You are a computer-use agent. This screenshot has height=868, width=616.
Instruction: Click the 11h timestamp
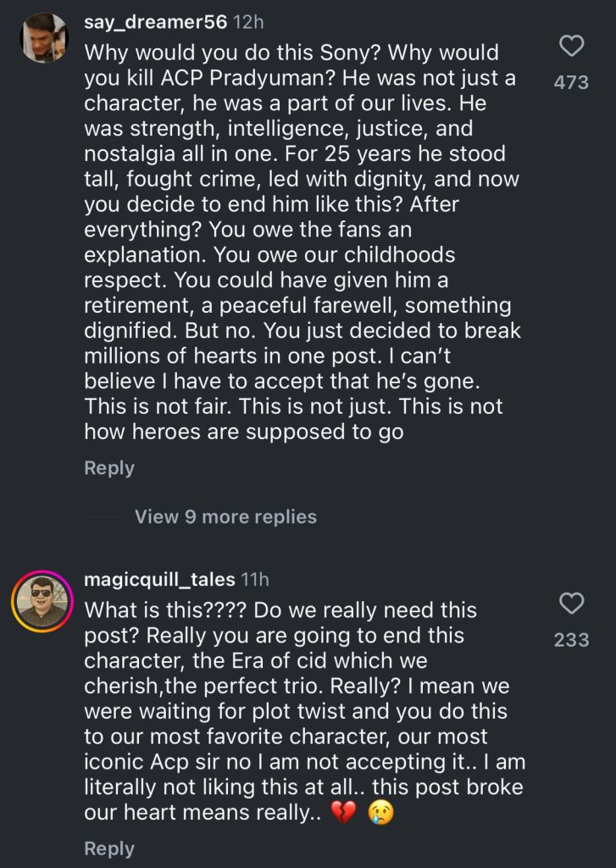pos(255,579)
